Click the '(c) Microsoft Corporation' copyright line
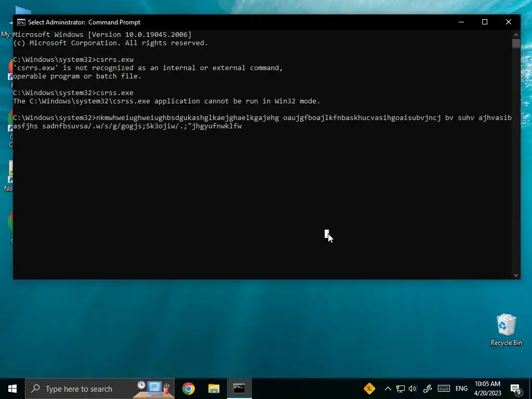The height and width of the screenshot is (399, 532). [110, 43]
